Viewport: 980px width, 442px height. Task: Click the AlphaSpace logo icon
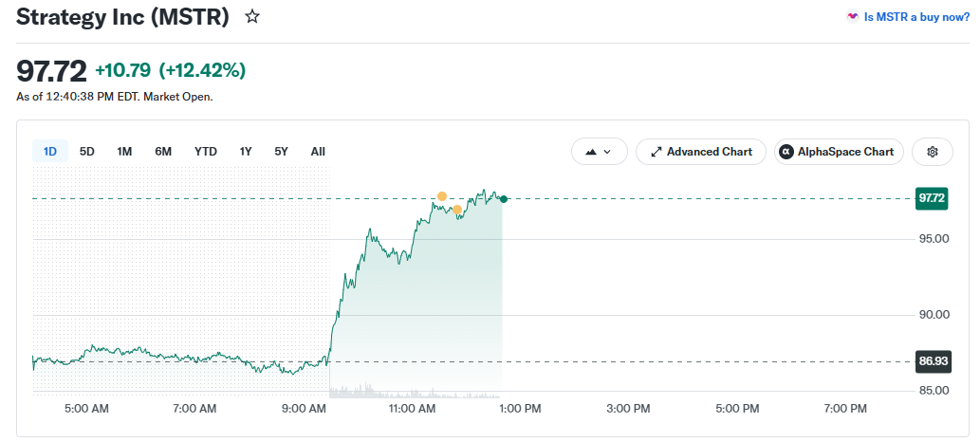[x=786, y=152]
